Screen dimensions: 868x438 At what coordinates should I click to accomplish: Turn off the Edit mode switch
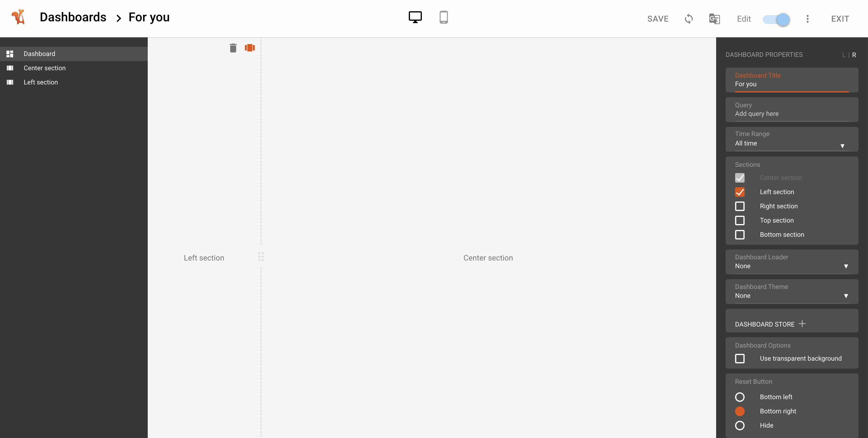(776, 19)
